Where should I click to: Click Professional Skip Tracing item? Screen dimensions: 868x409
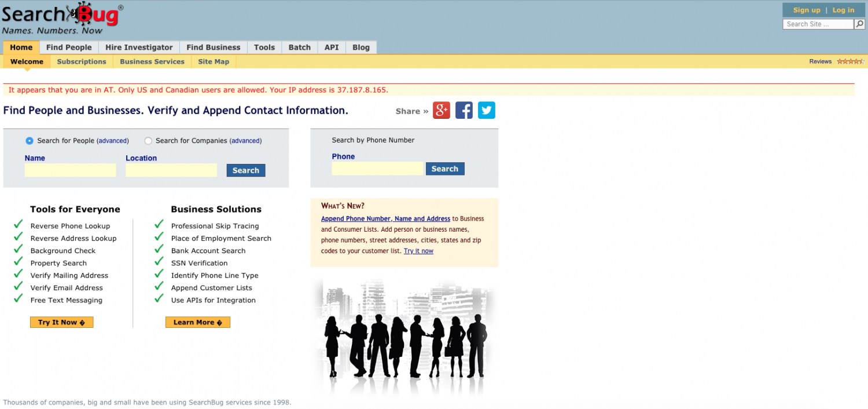point(215,226)
